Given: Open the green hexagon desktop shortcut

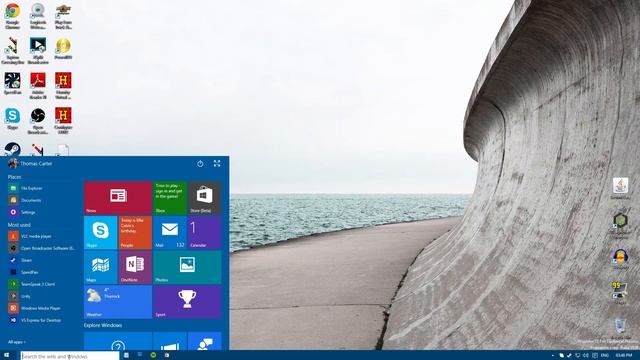Looking at the screenshot, I should pyautogui.click(x=620, y=225).
